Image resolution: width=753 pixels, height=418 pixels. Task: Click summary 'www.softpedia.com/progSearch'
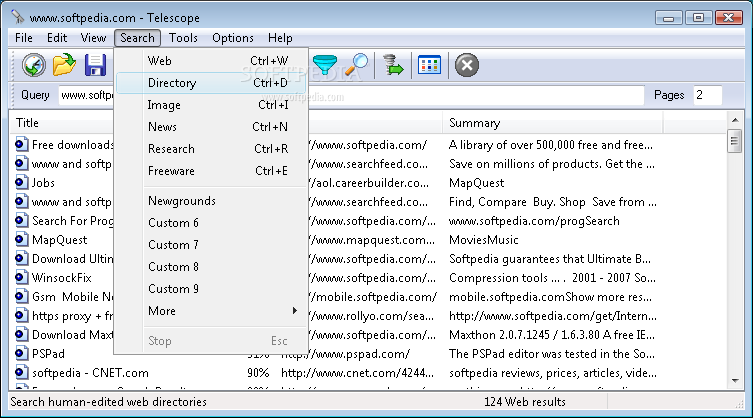pos(534,221)
